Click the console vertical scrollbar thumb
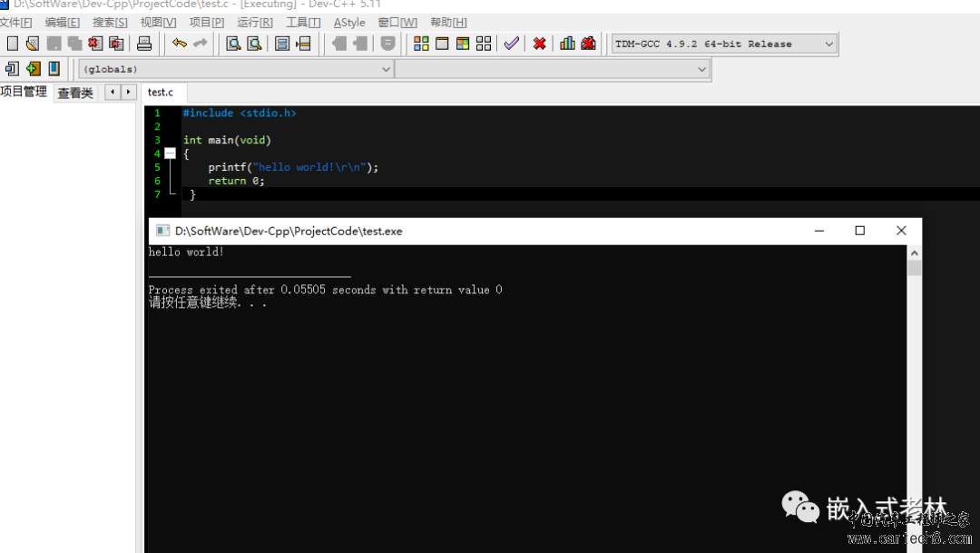This screenshot has height=553, width=980. click(x=915, y=268)
